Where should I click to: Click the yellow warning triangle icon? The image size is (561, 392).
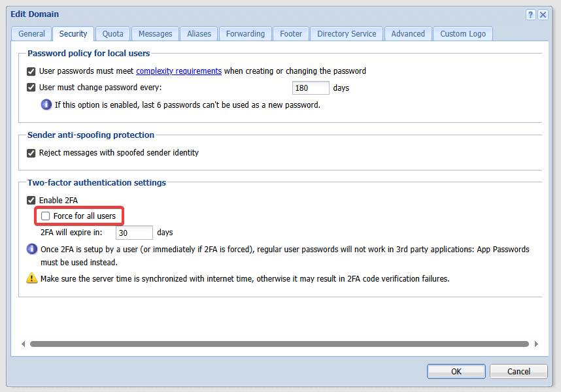click(x=32, y=278)
